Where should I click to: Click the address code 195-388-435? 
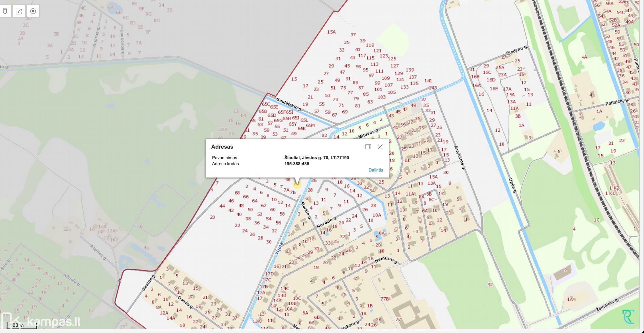(297, 164)
